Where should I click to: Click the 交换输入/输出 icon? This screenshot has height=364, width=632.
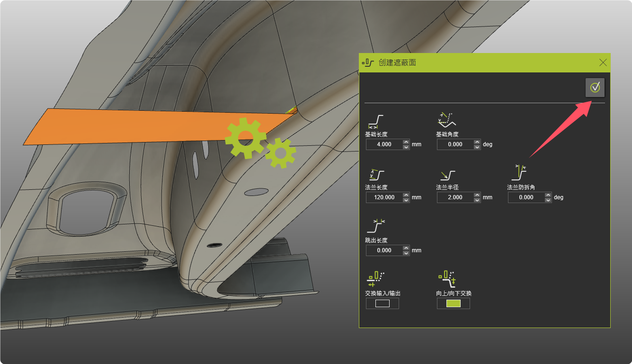[x=376, y=279]
